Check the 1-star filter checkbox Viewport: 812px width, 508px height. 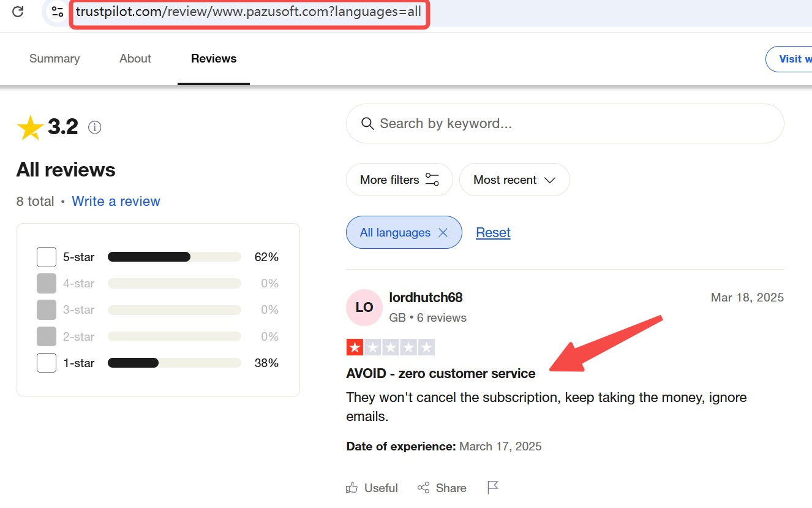47,363
